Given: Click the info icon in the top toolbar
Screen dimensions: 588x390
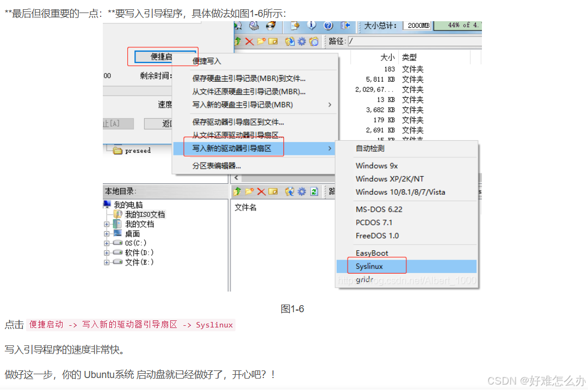Looking at the screenshot, I should (312, 25).
